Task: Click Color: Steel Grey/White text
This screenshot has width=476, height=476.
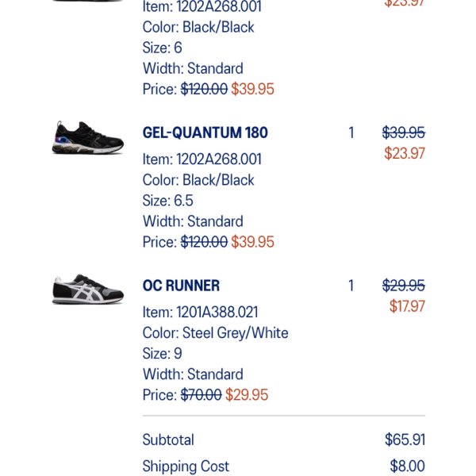Action: click(x=215, y=332)
